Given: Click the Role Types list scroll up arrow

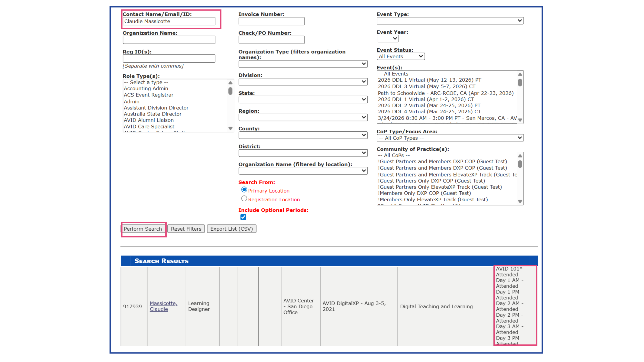Looking at the screenshot, I should pyautogui.click(x=230, y=83).
